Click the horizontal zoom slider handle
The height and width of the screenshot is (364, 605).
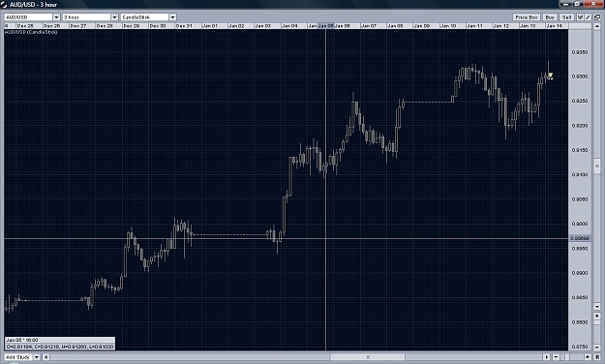(x=567, y=357)
